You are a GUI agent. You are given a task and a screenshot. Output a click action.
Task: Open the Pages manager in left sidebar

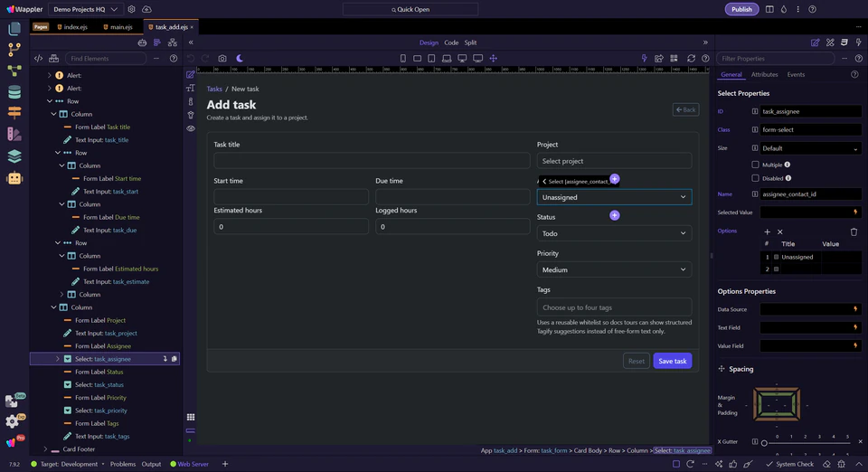14,28
